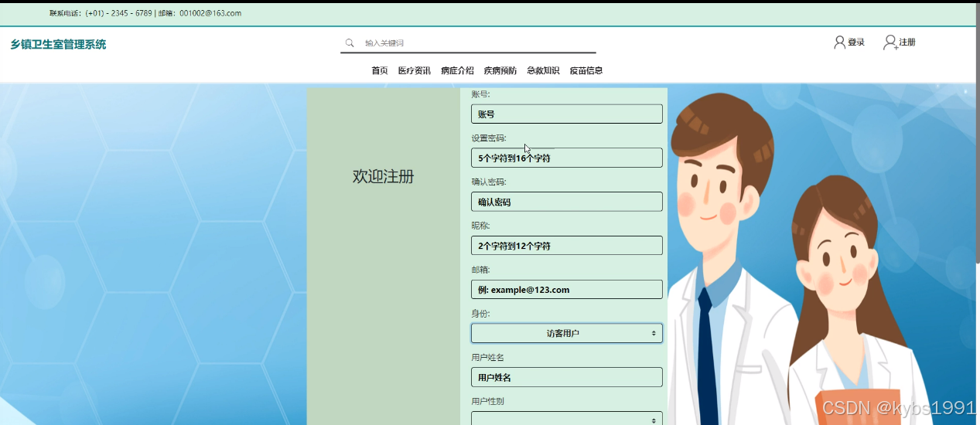Open the 医疗资讯 menu item

tap(415, 70)
